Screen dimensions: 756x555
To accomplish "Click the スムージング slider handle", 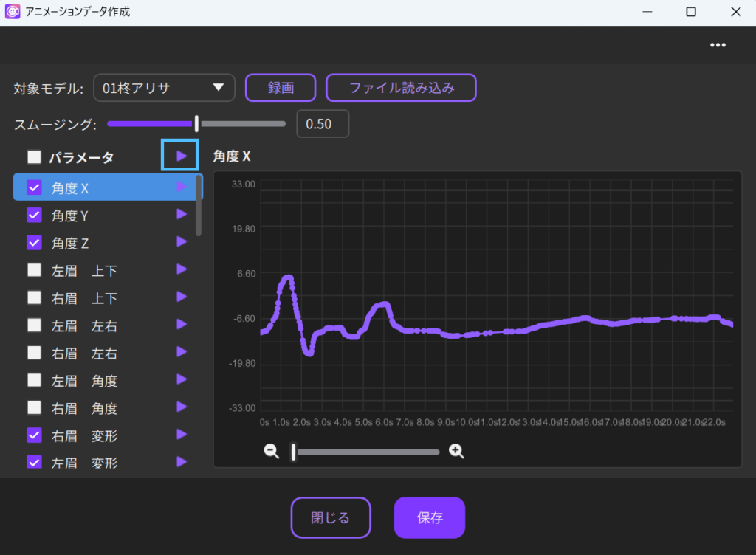I will click(x=196, y=124).
